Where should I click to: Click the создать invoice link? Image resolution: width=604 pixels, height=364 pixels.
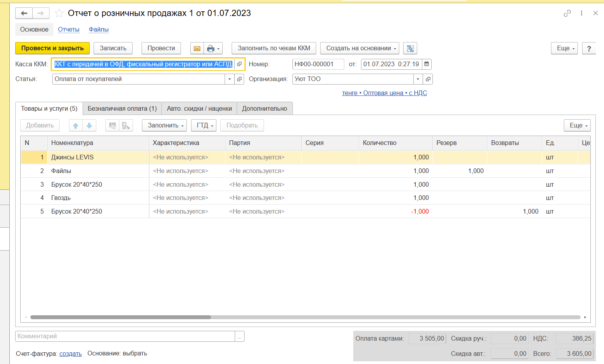click(x=71, y=353)
